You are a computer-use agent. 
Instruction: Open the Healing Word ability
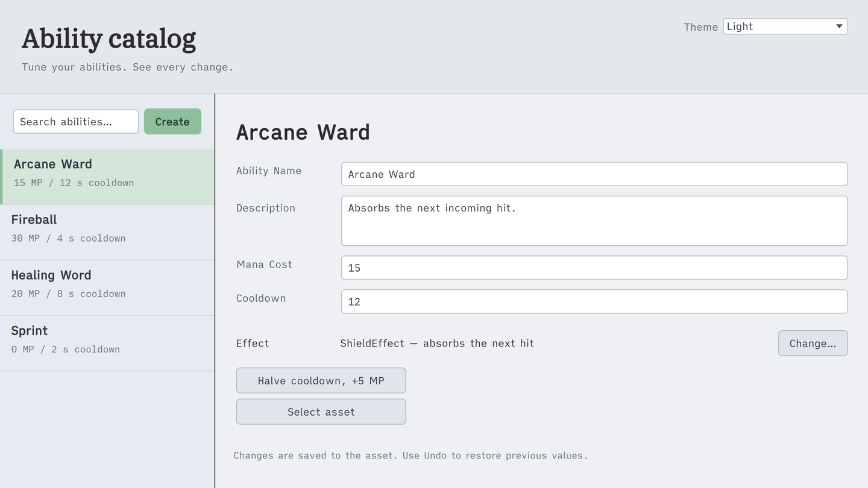point(107,287)
